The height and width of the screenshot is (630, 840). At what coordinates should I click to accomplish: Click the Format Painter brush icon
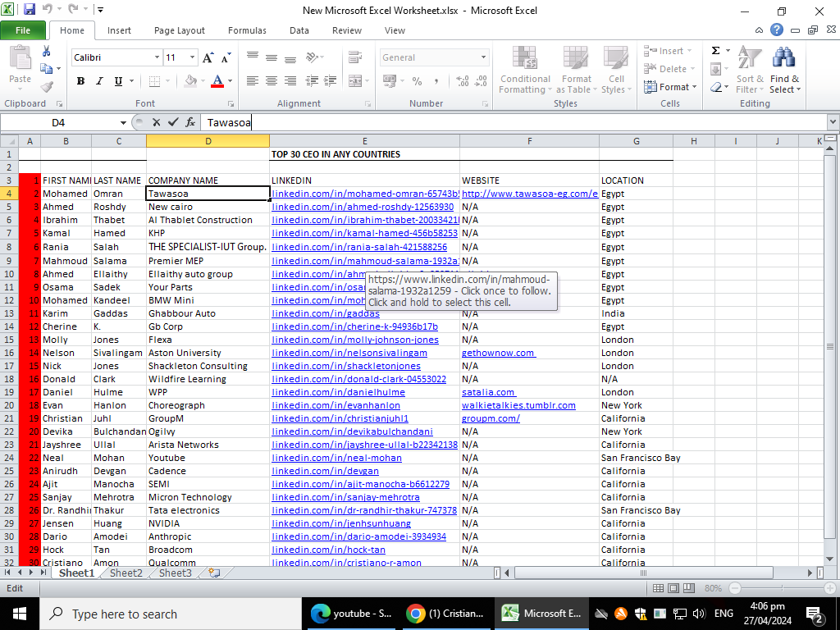pyautogui.click(x=47, y=86)
